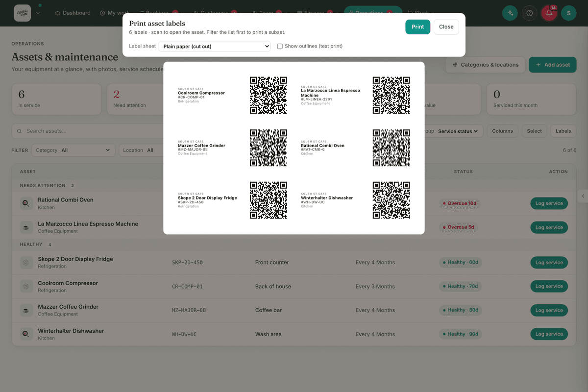Open the Category filter dropdown
588x392 pixels.
[x=73, y=150]
